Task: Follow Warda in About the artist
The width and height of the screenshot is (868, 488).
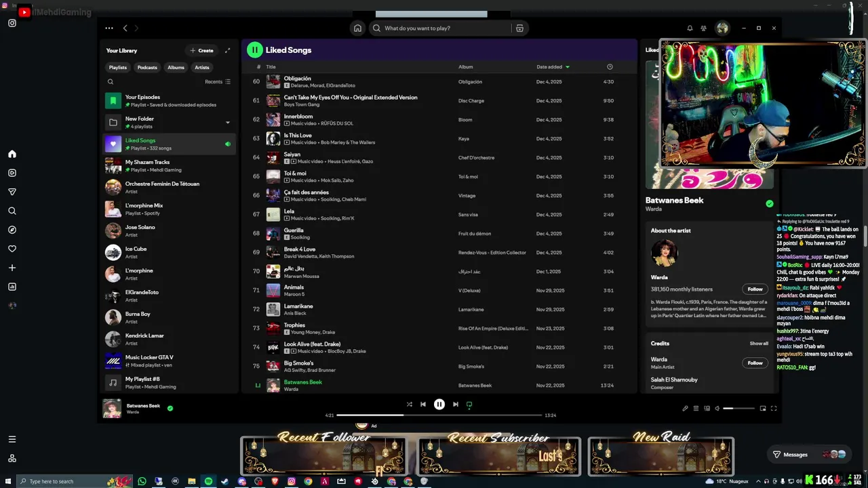Action: click(755, 289)
